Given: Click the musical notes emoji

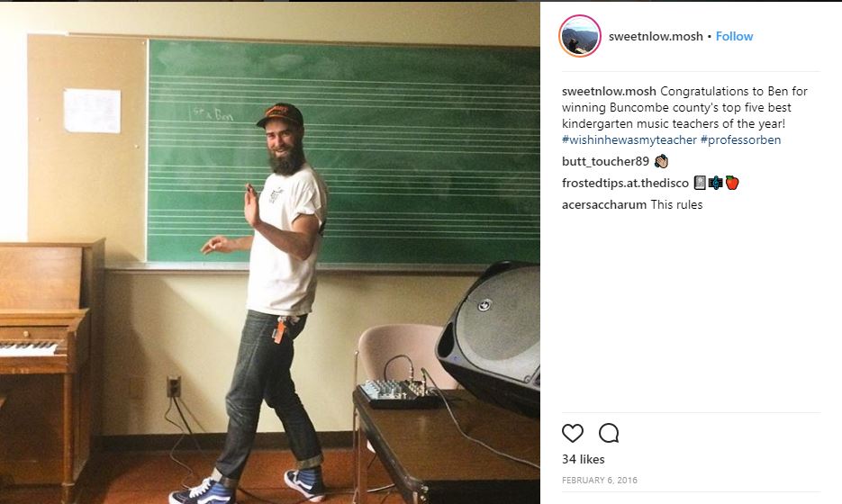Looking at the screenshot, I should (715, 183).
